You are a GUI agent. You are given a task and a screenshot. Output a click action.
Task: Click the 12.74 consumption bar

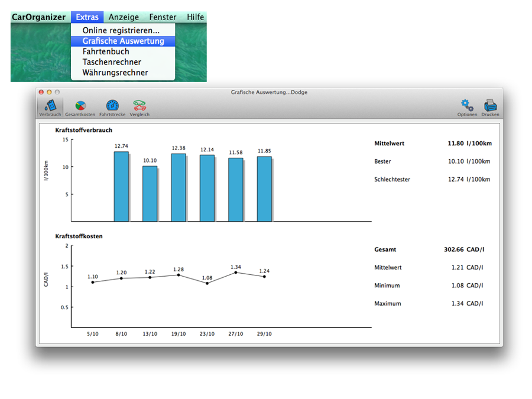coord(121,186)
